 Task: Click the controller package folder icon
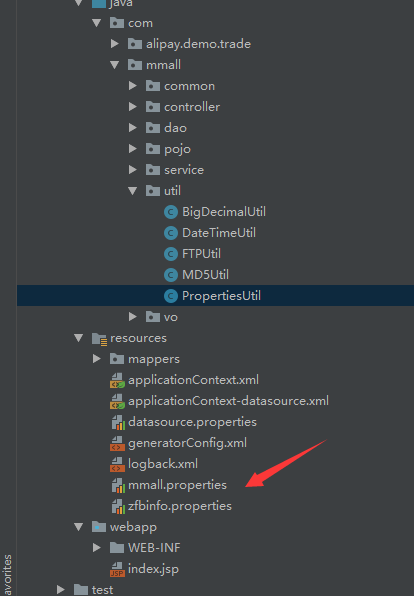click(152, 107)
